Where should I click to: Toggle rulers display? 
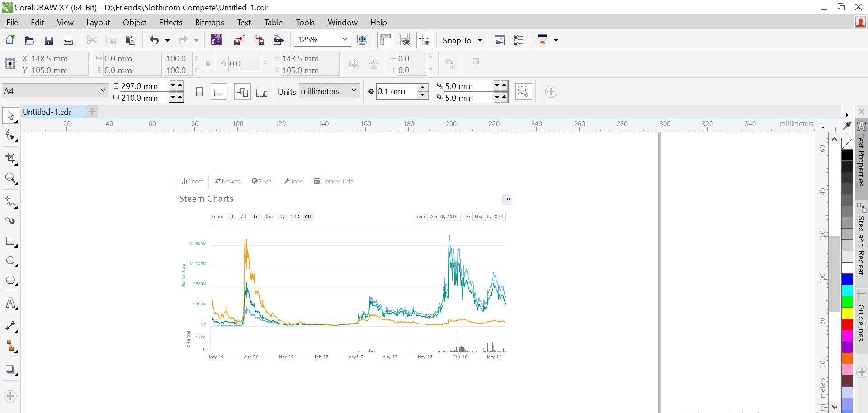pos(386,40)
